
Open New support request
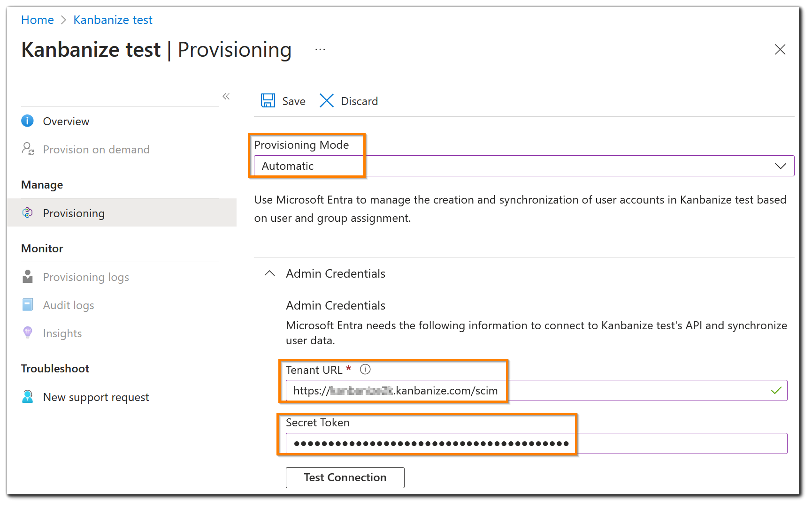pos(96,397)
